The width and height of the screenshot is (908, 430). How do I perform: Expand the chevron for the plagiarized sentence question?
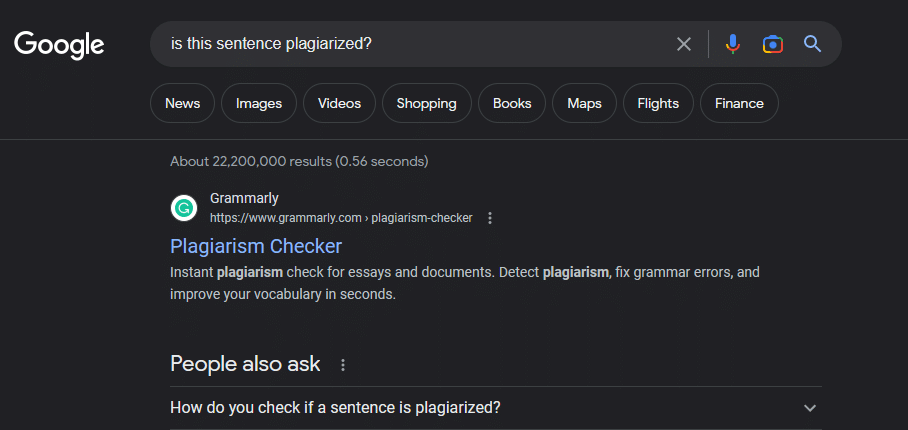point(810,408)
